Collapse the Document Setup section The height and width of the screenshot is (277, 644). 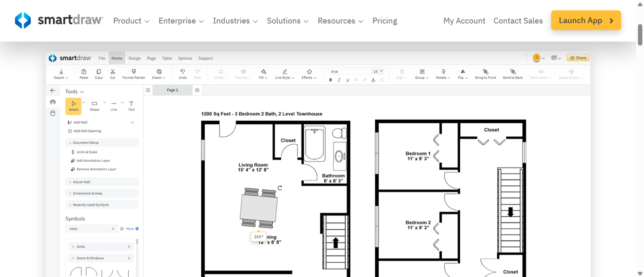coord(102,143)
